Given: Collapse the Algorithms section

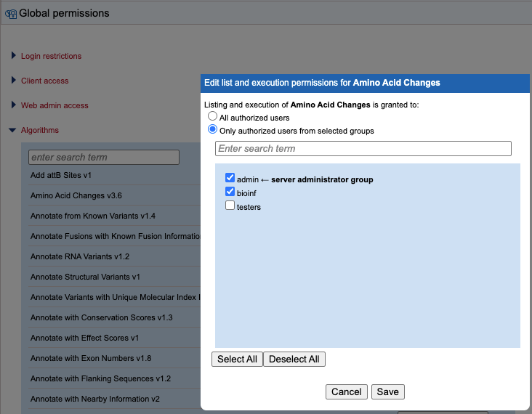Looking at the screenshot, I should (x=39, y=130).
